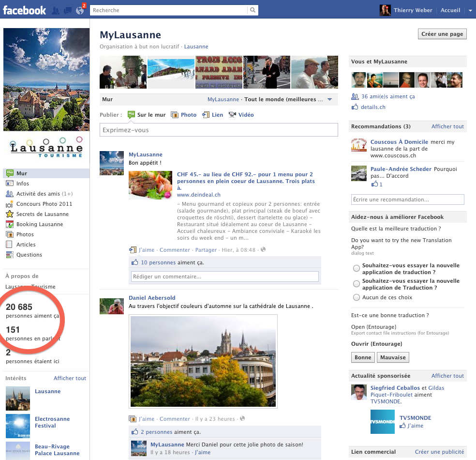Click J'aime on the deindeal post
The image size is (476, 460).
click(x=146, y=250)
